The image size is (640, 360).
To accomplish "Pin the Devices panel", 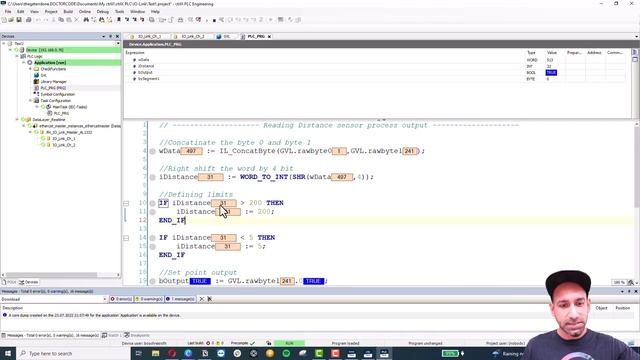I will coord(110,36).
